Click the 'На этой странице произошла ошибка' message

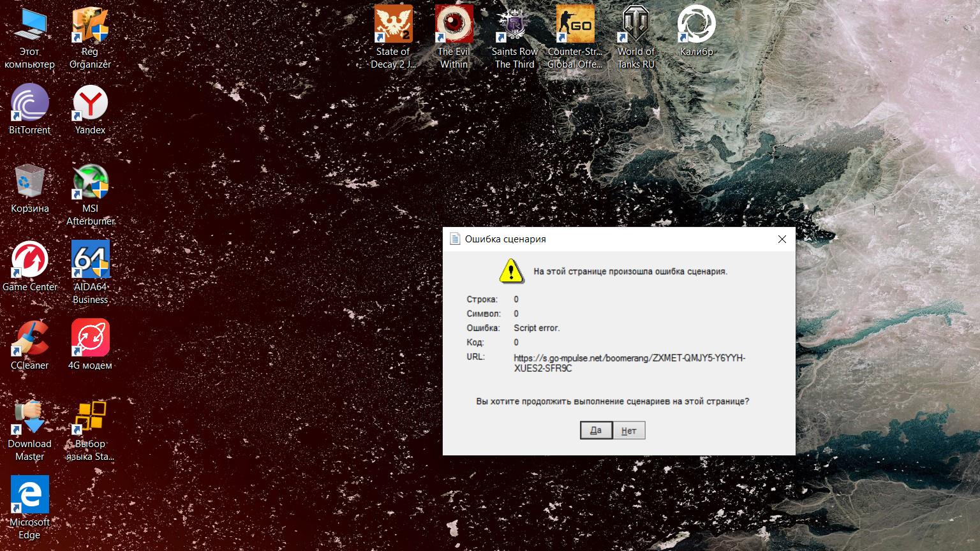tap(630, 271)
